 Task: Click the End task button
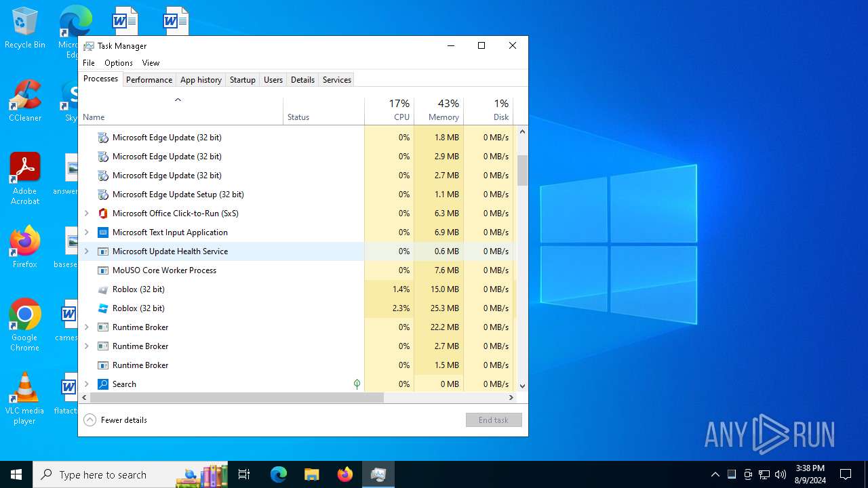[x=494, y=420]
